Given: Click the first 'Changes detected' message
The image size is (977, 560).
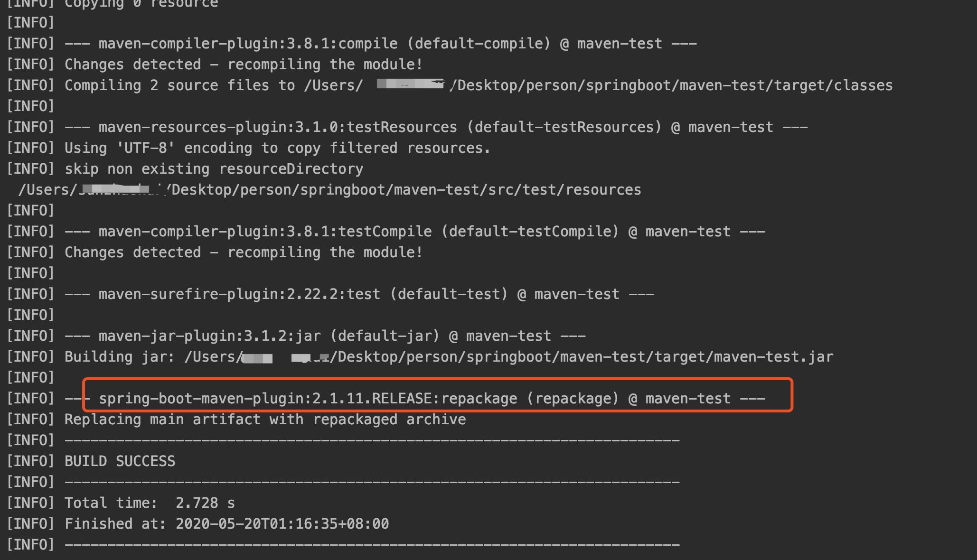Looking at the screenshot, I should [243, 65].
